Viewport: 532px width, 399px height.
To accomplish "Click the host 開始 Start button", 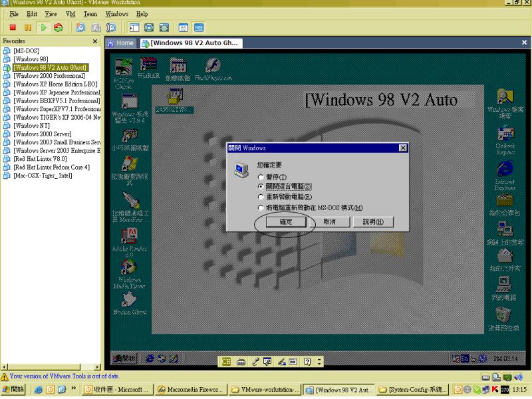I will 13,389.
